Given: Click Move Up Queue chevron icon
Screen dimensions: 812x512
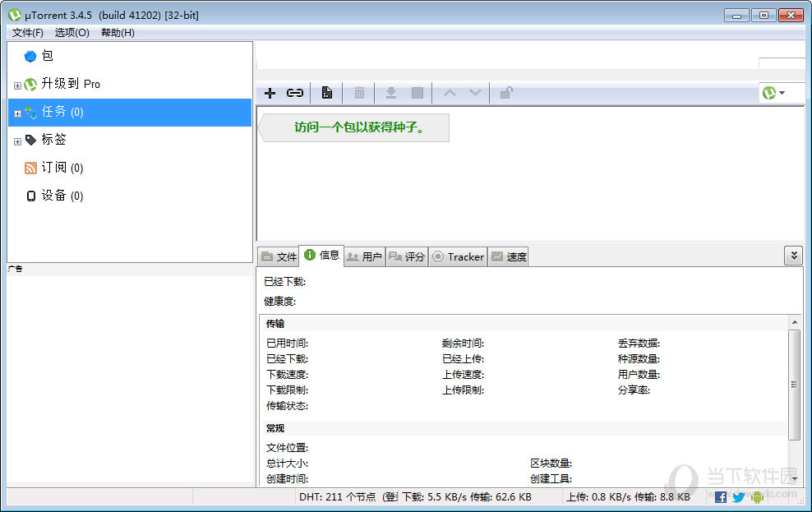Looking at the screenshot, I should coord(450,93).
